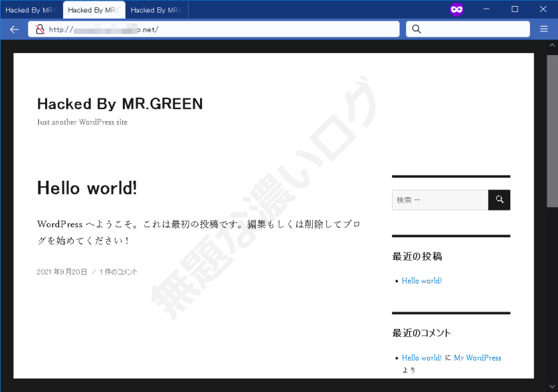The height and width of the screenshot is (392, 558).
Task: Click the scrollbar up arrow
Action: (x=552, y=45)
